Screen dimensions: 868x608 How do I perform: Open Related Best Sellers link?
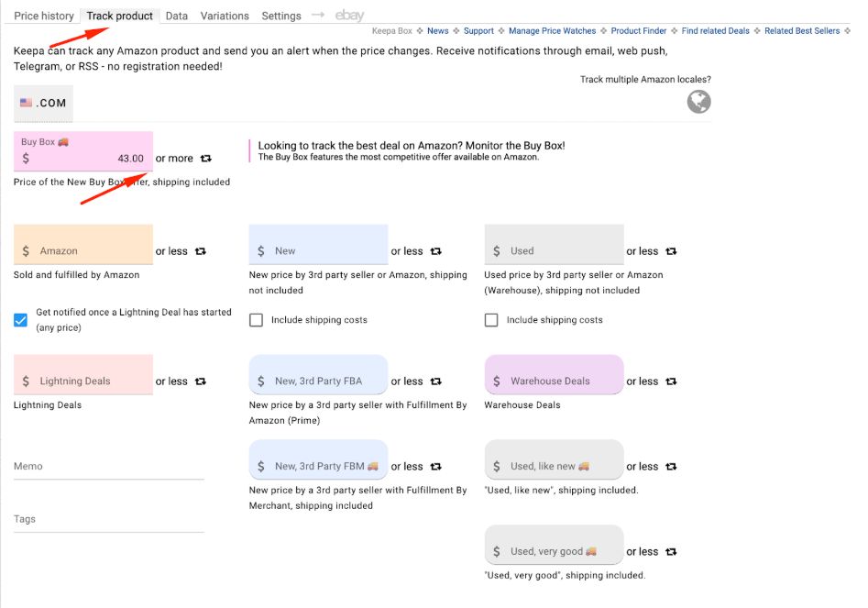(x=802, y=31)
